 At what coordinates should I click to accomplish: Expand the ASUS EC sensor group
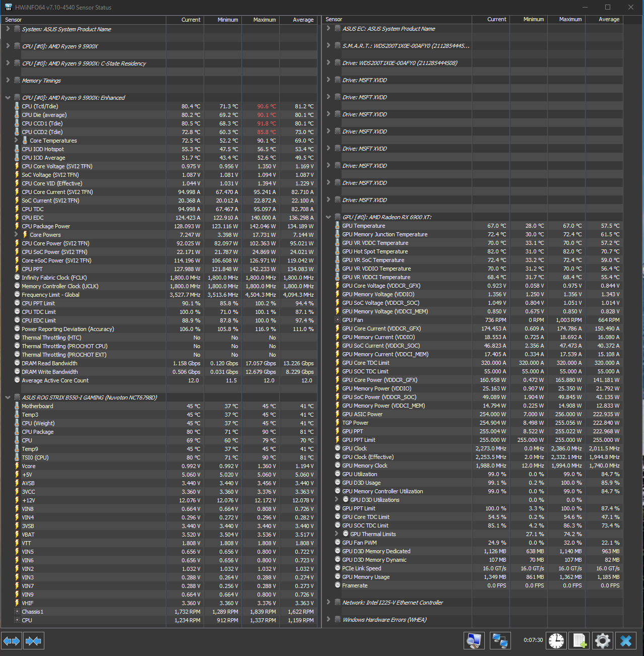coord(328,28)
